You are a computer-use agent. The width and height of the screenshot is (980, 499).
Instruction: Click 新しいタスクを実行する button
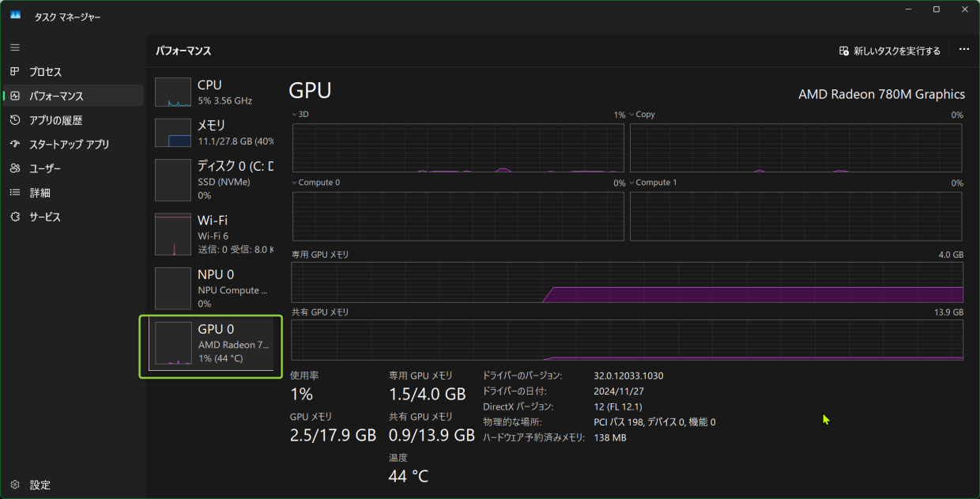[890, 51]
